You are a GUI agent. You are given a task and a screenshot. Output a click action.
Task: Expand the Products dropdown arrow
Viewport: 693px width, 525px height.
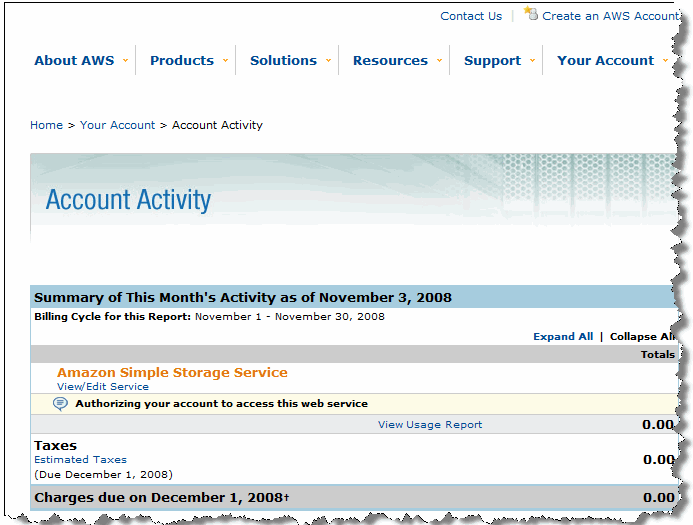point(225,60)
